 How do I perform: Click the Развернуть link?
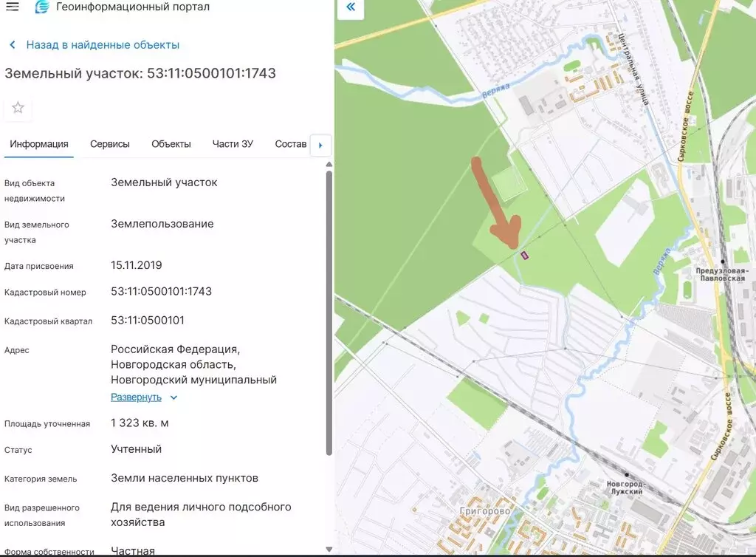click(x=136, y=397)
